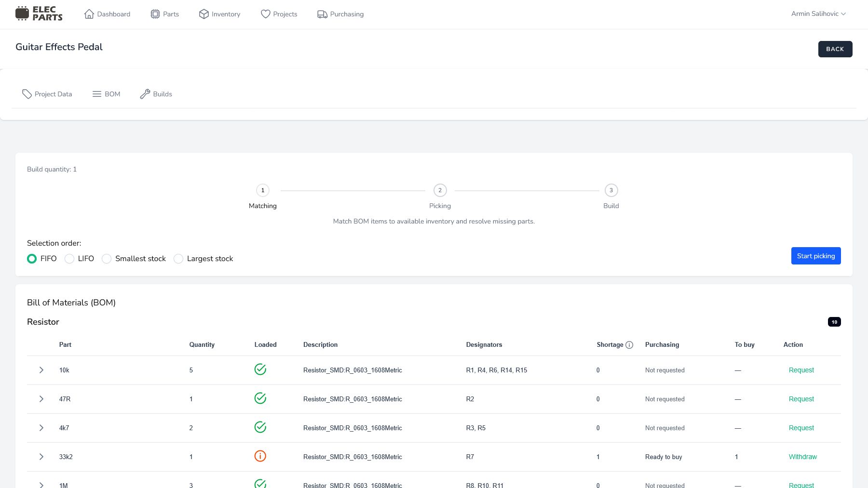Screen dimensions: 868x488
Task: Click the Resistor count badge 10
Action: tap(834, 322)
